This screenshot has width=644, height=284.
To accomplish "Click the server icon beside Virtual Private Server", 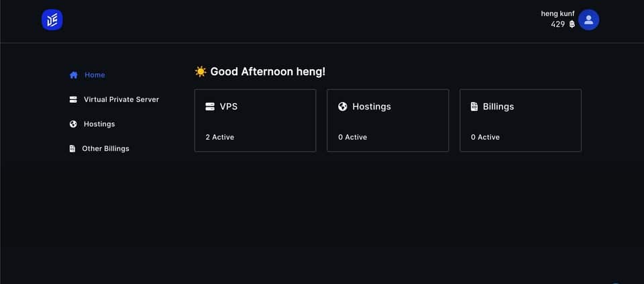I will point(73,99).
